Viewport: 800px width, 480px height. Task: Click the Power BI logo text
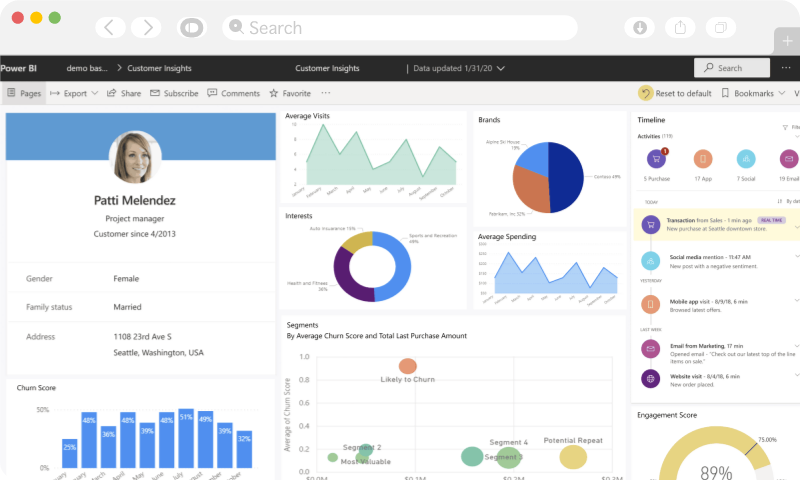click(x=18, y=68)
